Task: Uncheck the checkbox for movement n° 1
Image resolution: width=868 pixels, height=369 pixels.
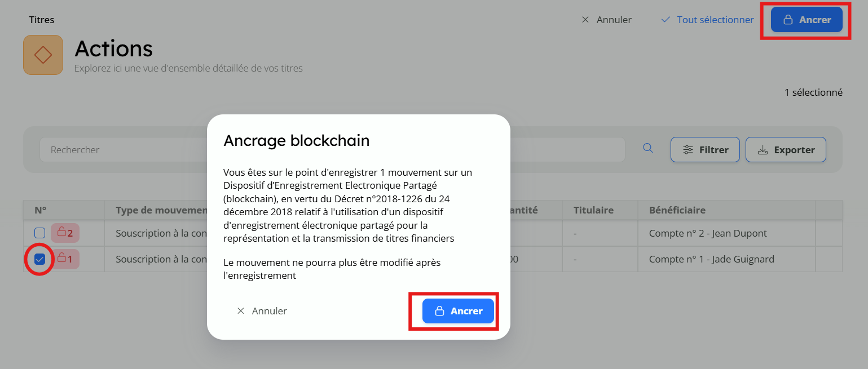Action: point(39,259)
